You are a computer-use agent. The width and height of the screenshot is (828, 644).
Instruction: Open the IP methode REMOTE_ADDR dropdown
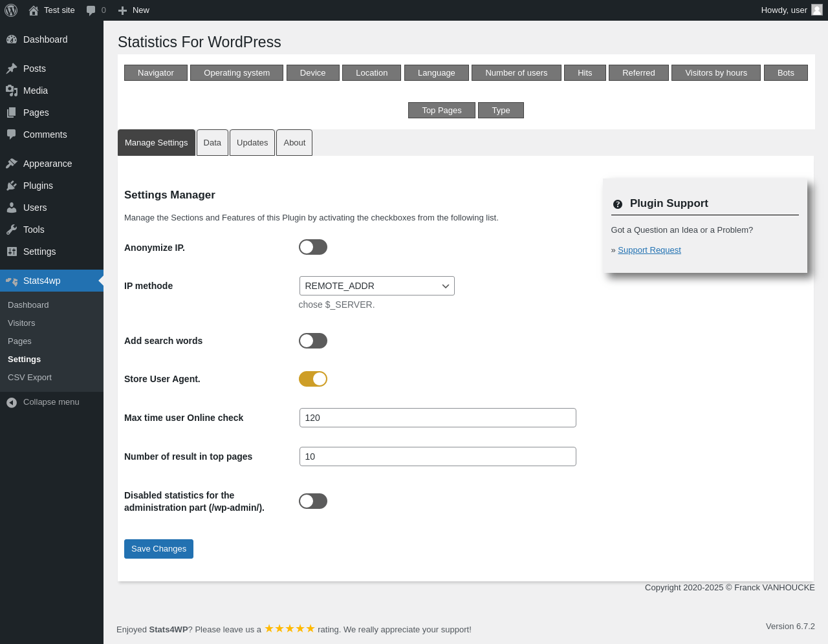377,286
